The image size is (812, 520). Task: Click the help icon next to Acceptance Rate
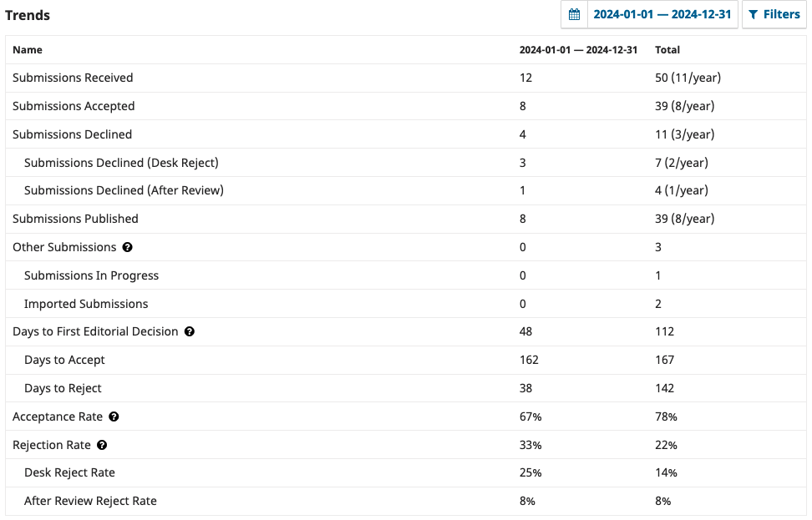click(114, 417)
